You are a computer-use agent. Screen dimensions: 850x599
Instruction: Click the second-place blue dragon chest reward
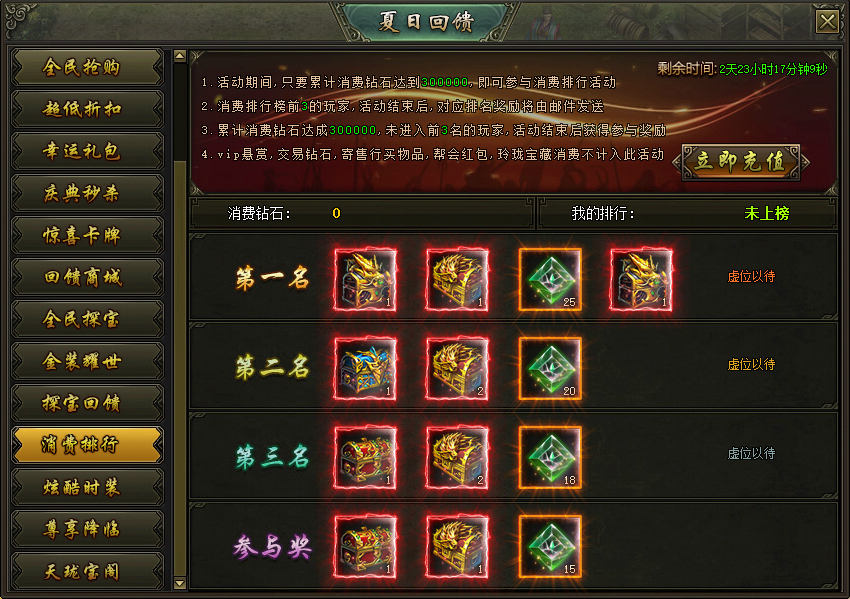pyautogui.click(x=365, y=369)
